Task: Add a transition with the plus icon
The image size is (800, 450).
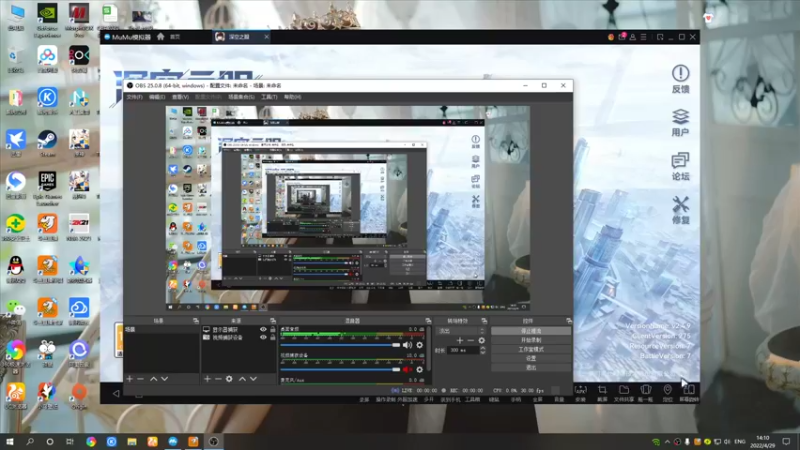Action: [460, 340]
